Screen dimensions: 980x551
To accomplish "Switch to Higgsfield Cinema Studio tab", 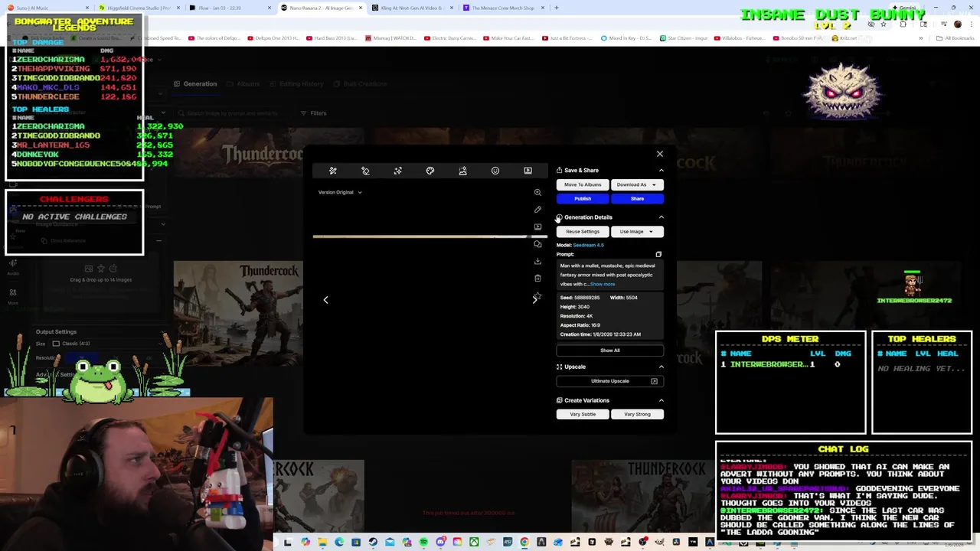I will coord(139,8).
